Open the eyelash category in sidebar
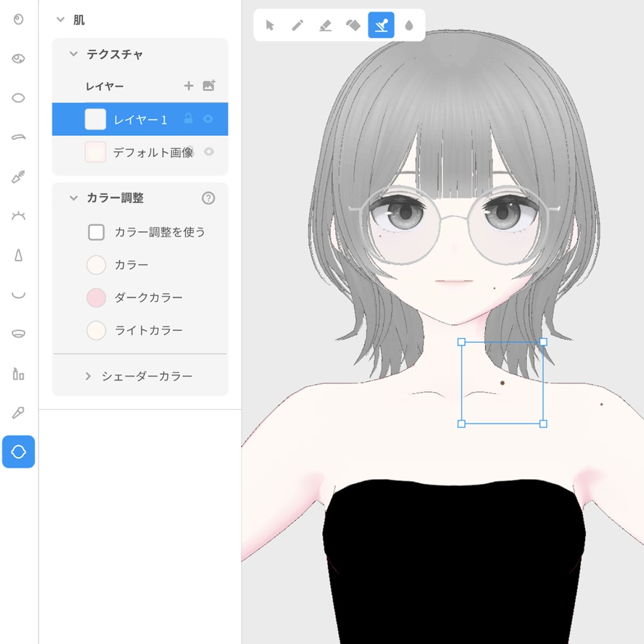Screen dimensions: 644x644 pyautogui.click(x=18, y=215)
